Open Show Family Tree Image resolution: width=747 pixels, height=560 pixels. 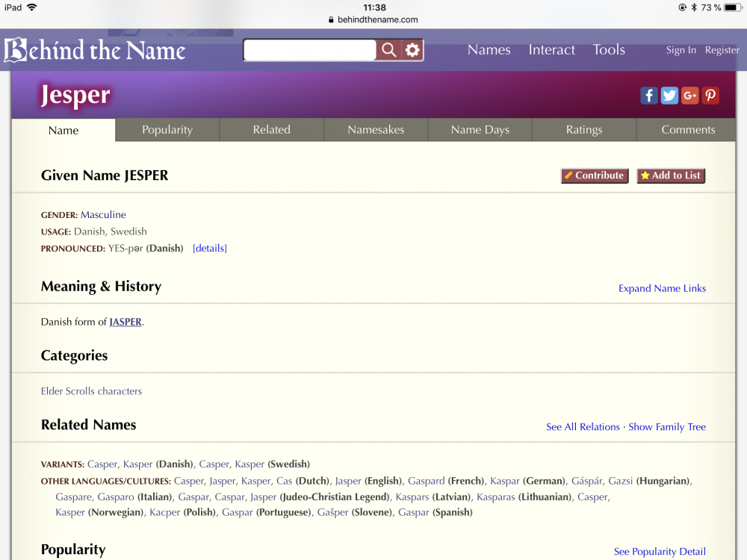click(666, 426)
